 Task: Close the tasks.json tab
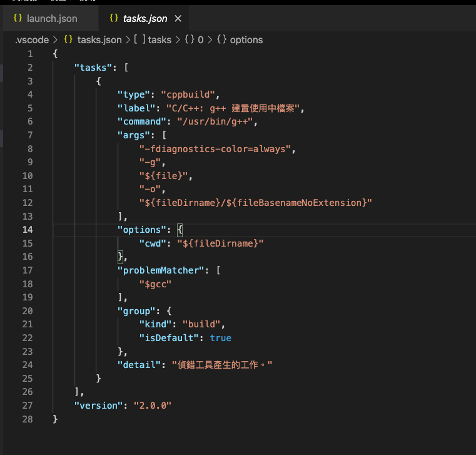coord(178,19)
